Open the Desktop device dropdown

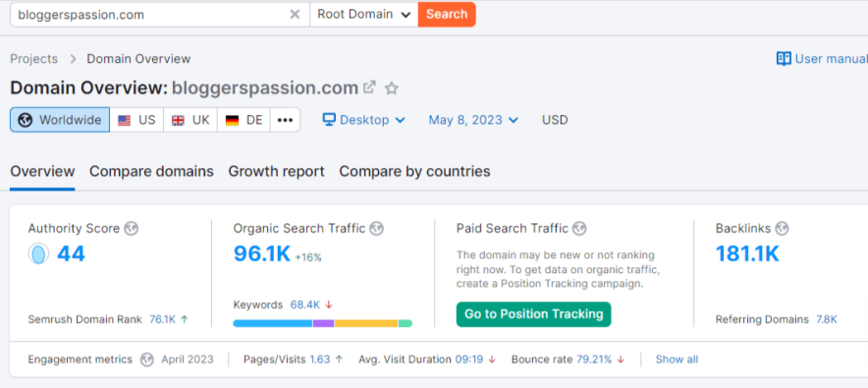[364, 120]
